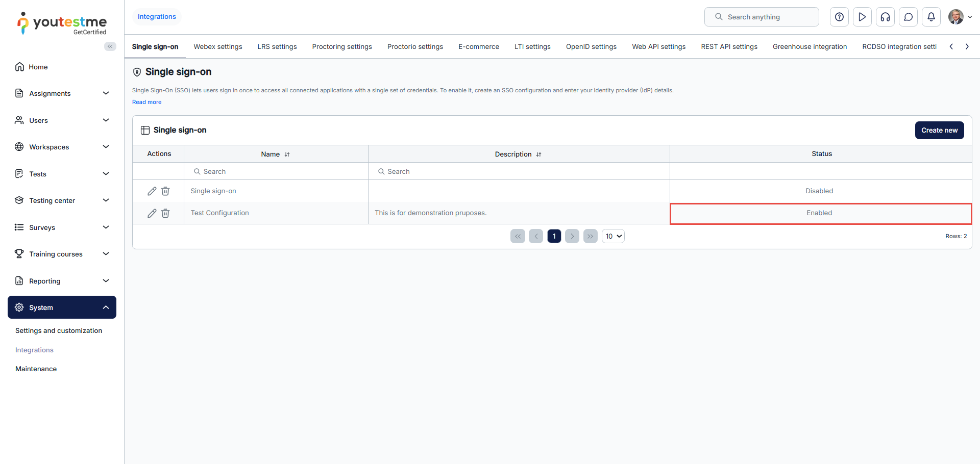Open the Read more link
The height and width of the screenshot is (464, 980).
coord(146,102)
